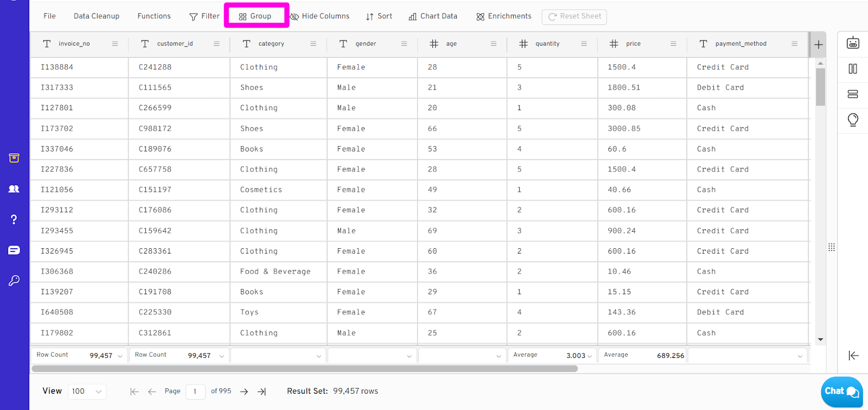Open age column menu icon
This screenshot has height=410, width=868.
pyautogui.click(x=494, y=43)
